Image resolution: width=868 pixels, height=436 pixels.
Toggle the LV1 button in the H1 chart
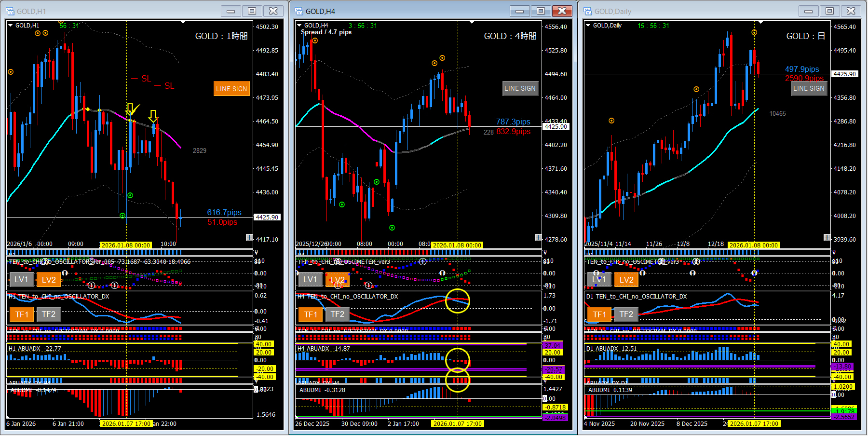(x=21, y=279)
